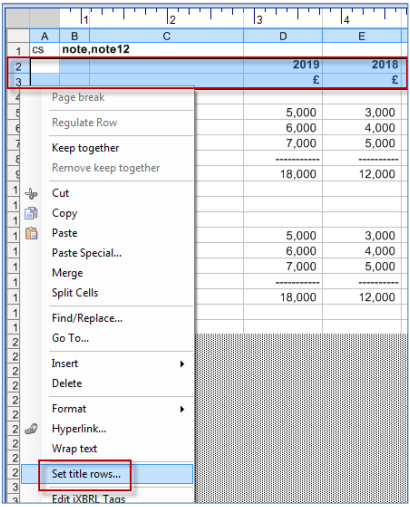Select column B header
This screenshot has height=507, width=410.
pos(74,36)
